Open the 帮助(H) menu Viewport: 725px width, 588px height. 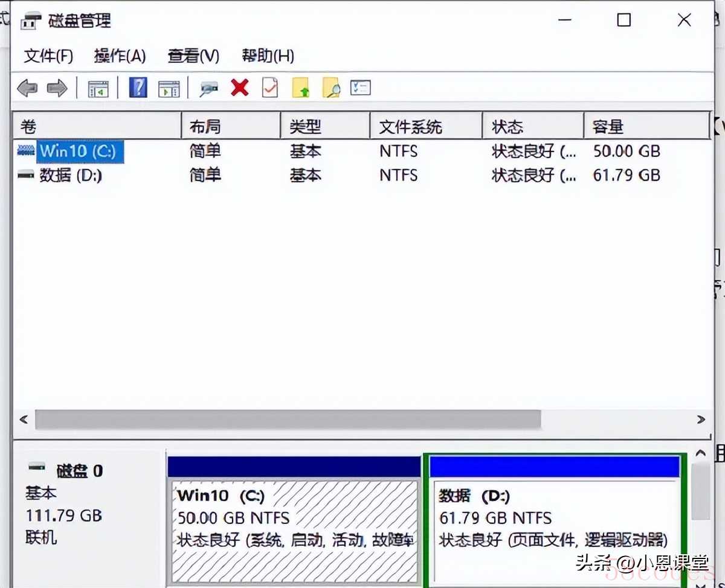click(x=268, y=56)
